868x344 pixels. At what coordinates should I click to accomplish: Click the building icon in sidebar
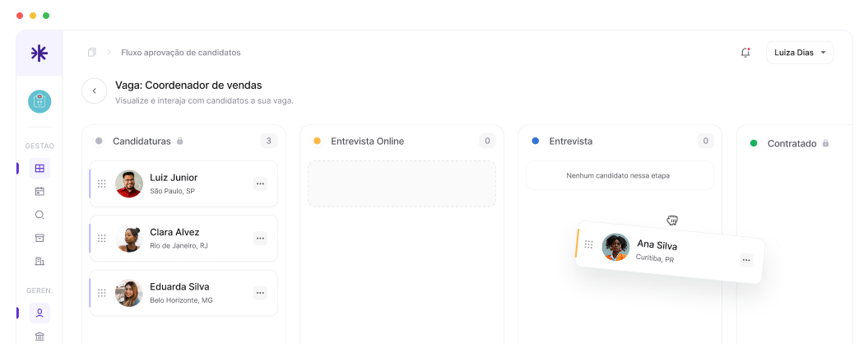[x=39, y=262]
